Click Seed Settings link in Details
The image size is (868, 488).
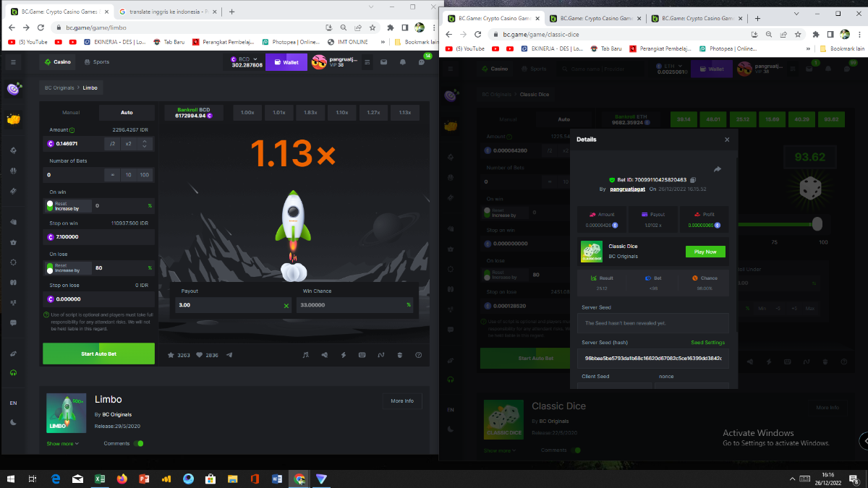click(707, 343)
